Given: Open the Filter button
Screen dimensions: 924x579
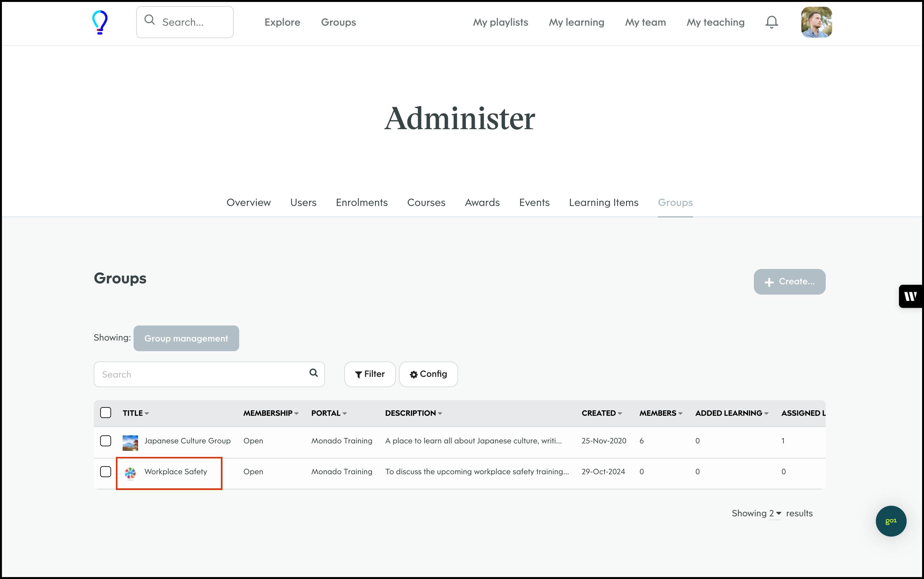Looking at the screenshot, I should click(x=370, y=374).
